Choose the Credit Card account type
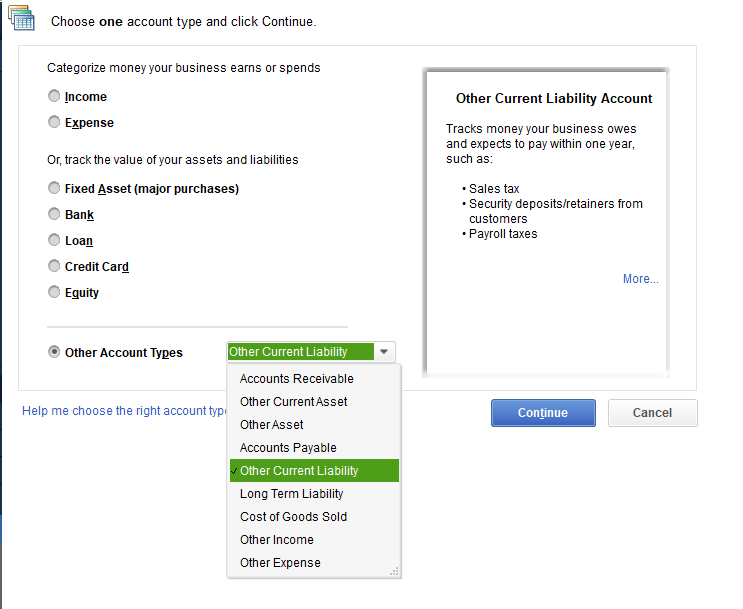The width and height of the screenshot is (743, 609). pos(54,266)
